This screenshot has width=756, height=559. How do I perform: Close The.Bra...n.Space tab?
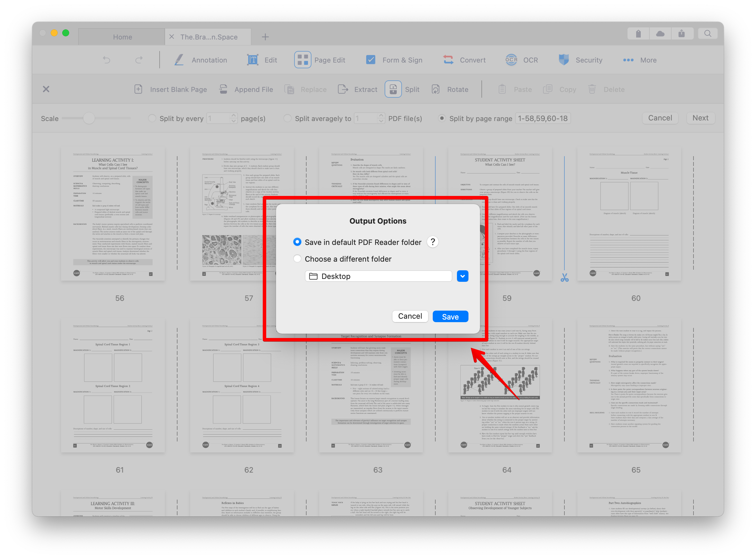(172, 37)
